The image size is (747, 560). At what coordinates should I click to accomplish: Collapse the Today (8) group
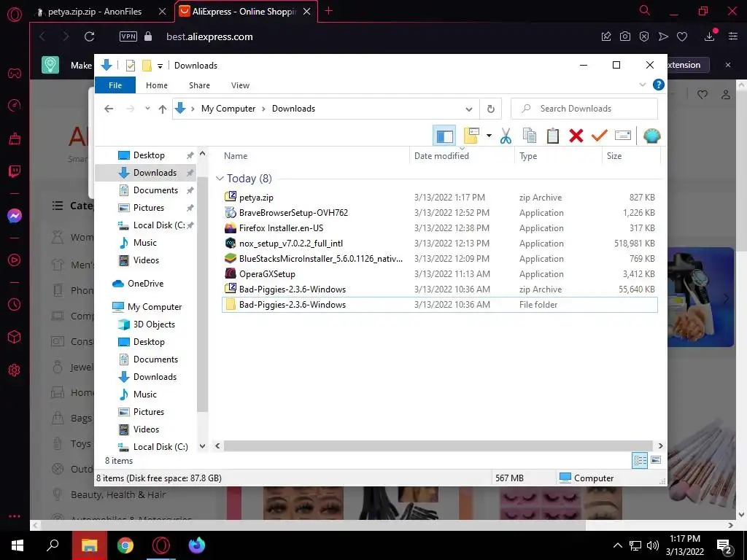click(220, 179)
